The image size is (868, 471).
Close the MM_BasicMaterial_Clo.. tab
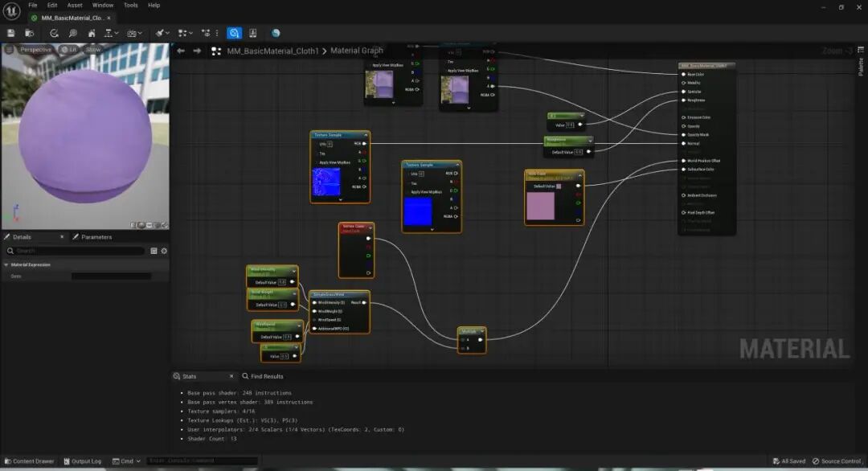108,18
